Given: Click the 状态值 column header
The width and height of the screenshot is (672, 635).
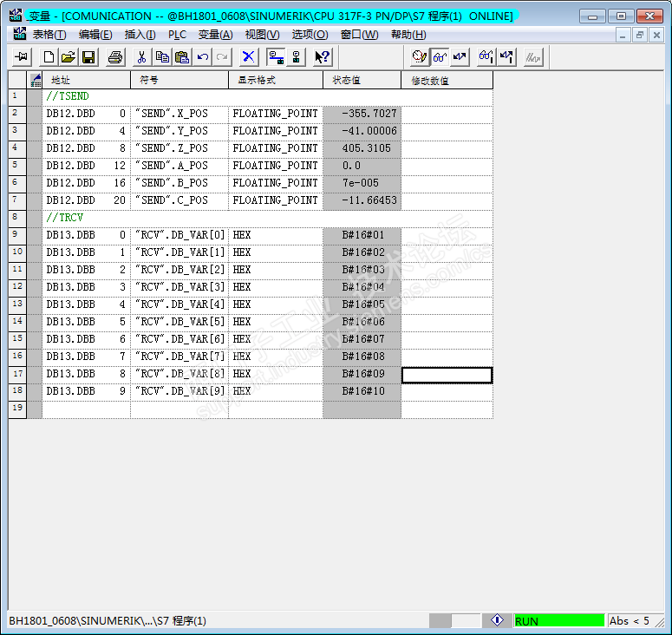Looking at the screenshot, I should pos(362,80).
